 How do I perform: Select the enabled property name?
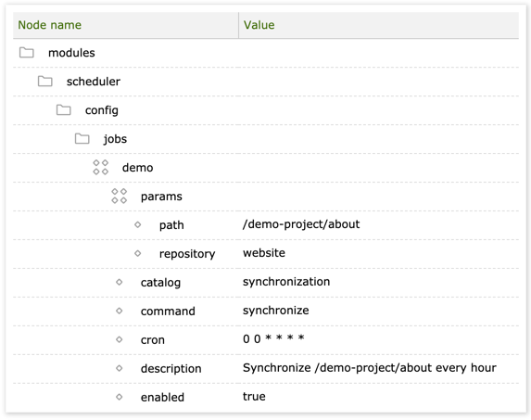pos(162,398)
